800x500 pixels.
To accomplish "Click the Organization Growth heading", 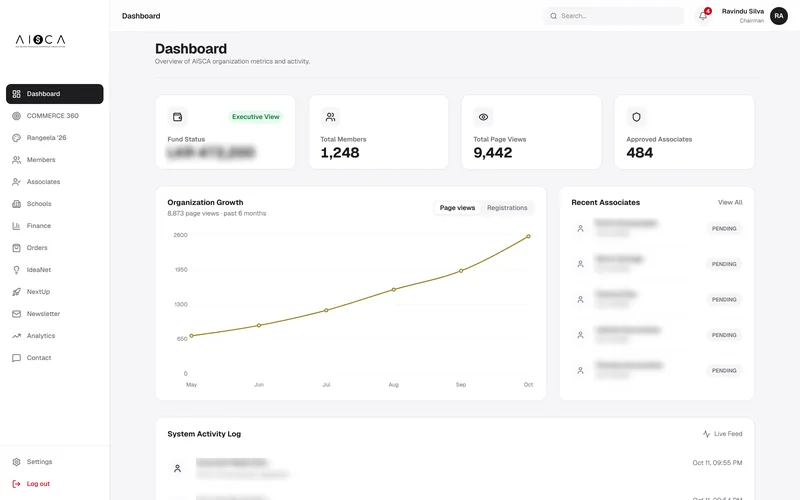I will click(x=205, y=203).
